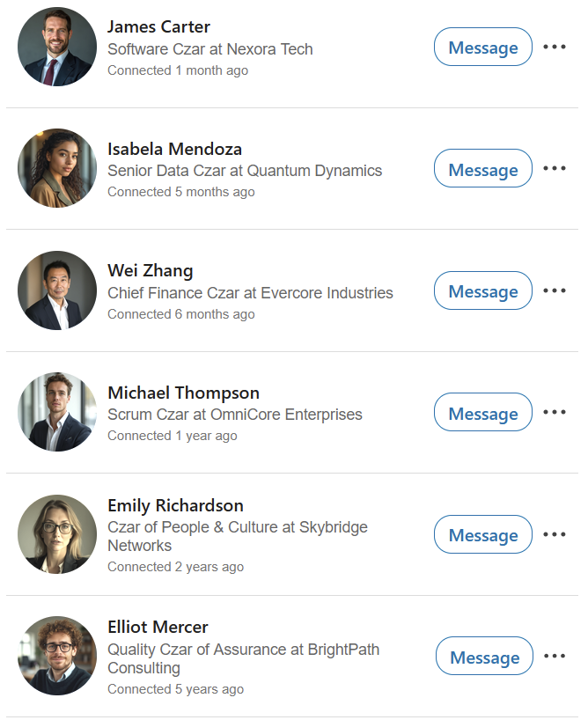The height and width of the screenshot is (720, 588).
Task: Message James Carter
Action: [482, 48]
